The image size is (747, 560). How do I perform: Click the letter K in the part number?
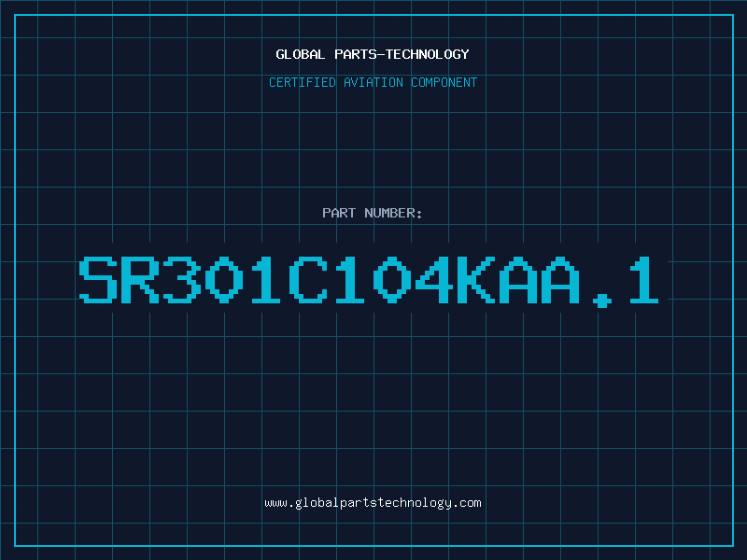[x=476, y=279]
